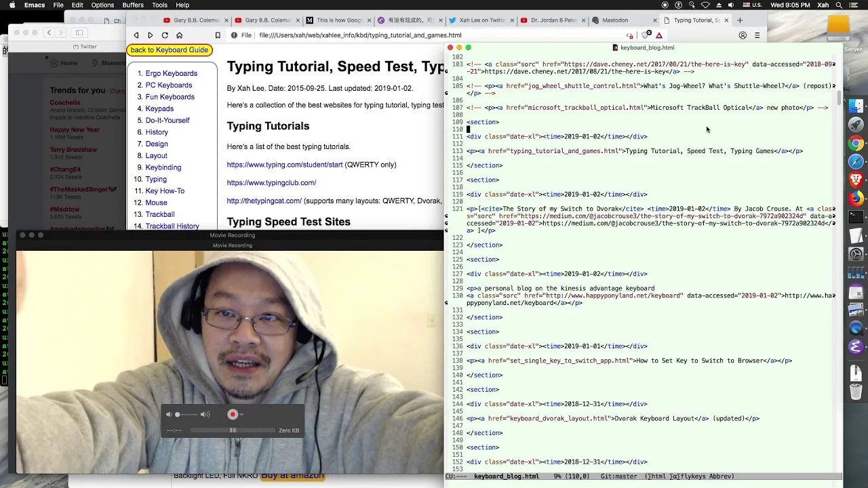Open the browser hamburger menu icon
The image size is (868, 488).
click(757, 35)
